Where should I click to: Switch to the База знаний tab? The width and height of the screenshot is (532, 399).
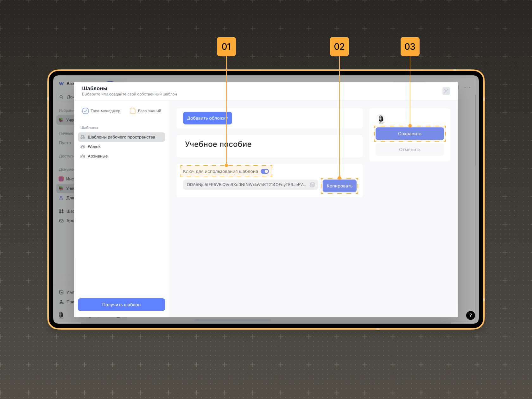tap(146, 111)
